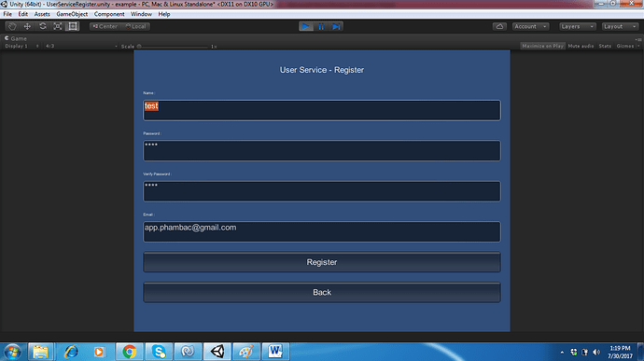Select the Rotate tool icon
This screenshot has width=644, height=361.
click(x=42, y=26)
